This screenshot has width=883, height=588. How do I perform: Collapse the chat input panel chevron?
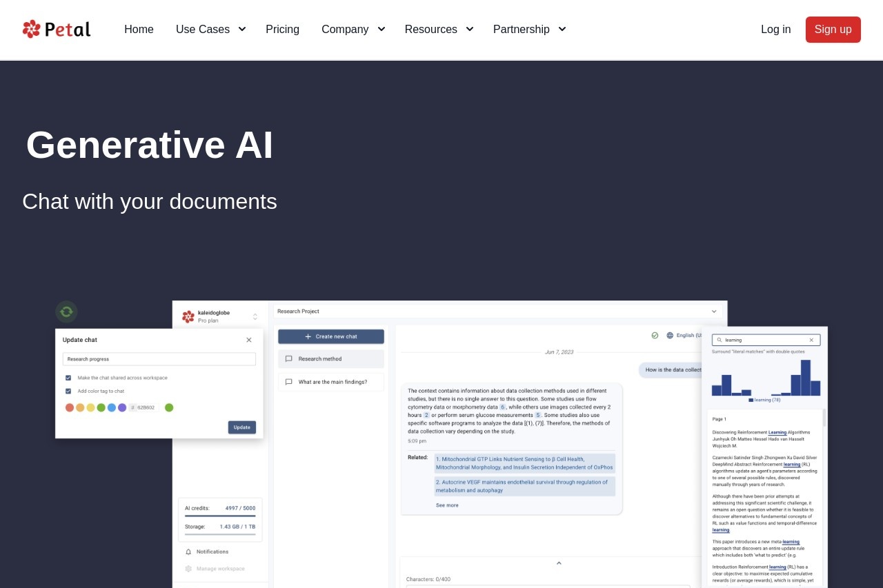click(559, 563)
